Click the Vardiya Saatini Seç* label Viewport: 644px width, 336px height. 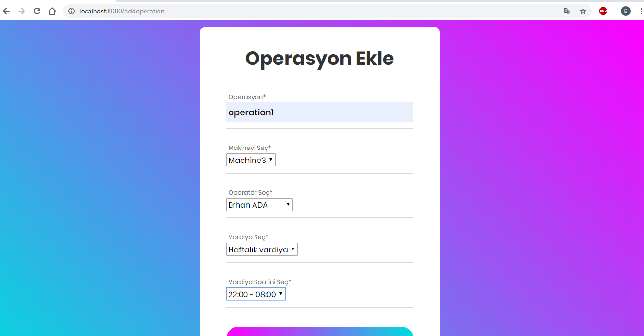tap(260, 282)
